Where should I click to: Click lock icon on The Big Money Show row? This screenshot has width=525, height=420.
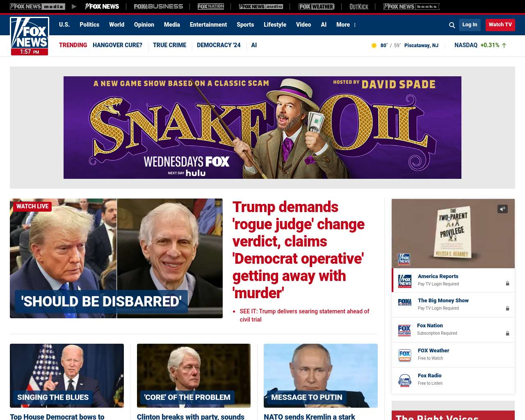pos(507,308)
